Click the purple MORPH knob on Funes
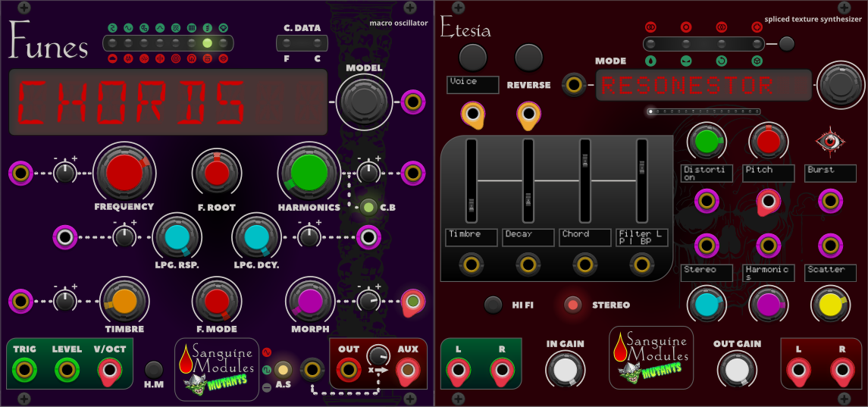The height and width of the screenshot is (407, 868). [309, 302]
